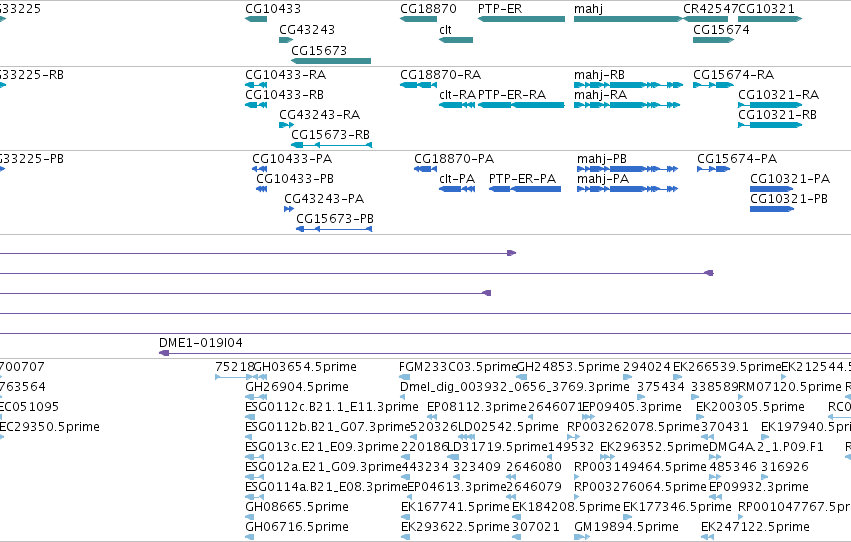This screenshot has height=542, width=851.
Task: Click the EP04613.3prime EST
Action: [412, 498]
